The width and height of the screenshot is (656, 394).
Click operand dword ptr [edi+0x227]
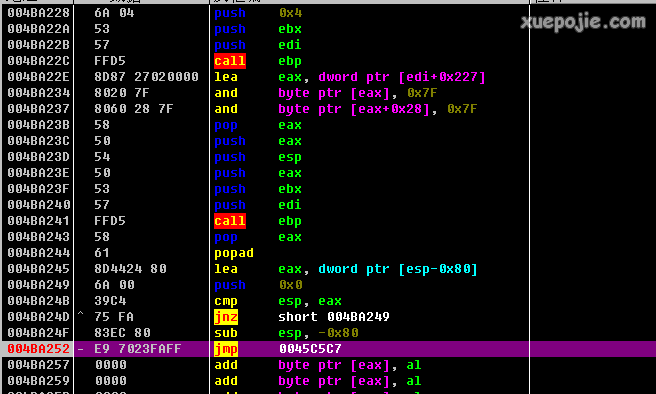[402, 77]
